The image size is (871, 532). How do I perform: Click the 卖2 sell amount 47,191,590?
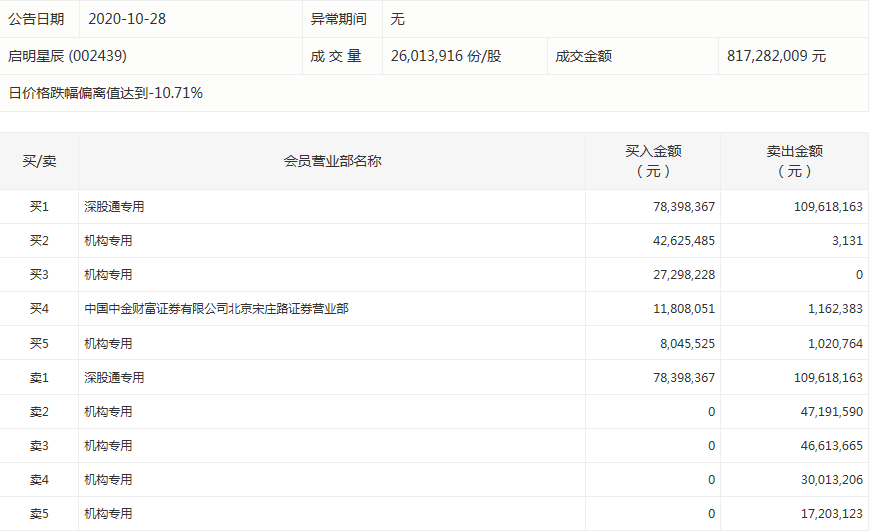coord(825,411)
